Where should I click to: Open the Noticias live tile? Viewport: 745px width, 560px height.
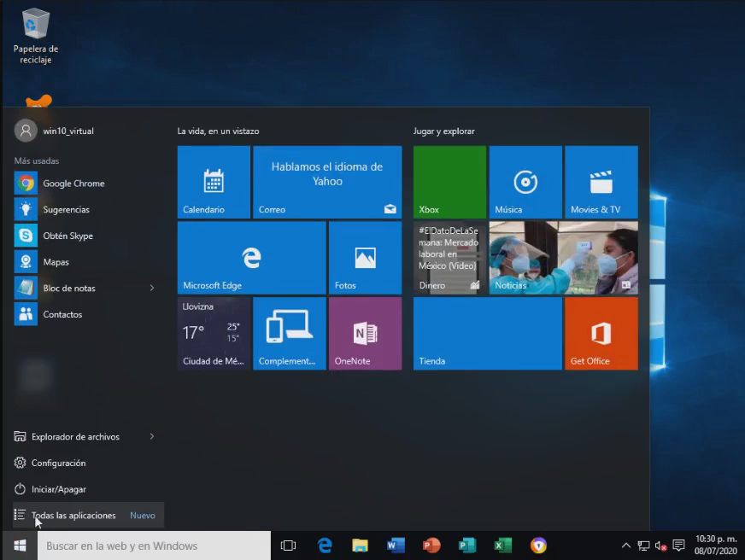(563, 257)
